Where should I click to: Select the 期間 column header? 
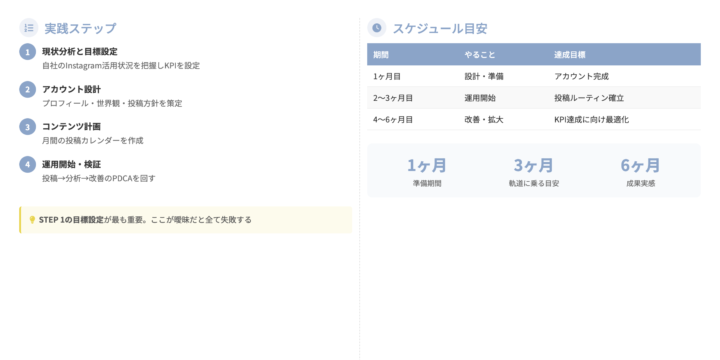[381, 54]
